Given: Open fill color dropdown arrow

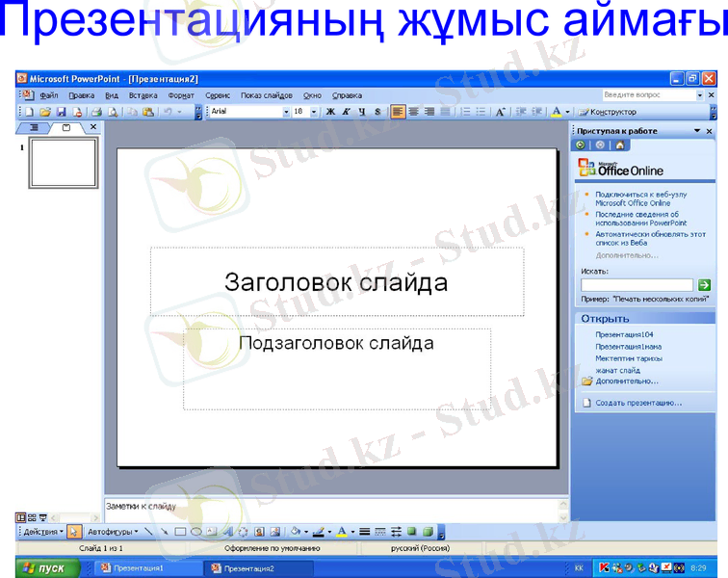Looking at the screenshot, I should 306,532.
